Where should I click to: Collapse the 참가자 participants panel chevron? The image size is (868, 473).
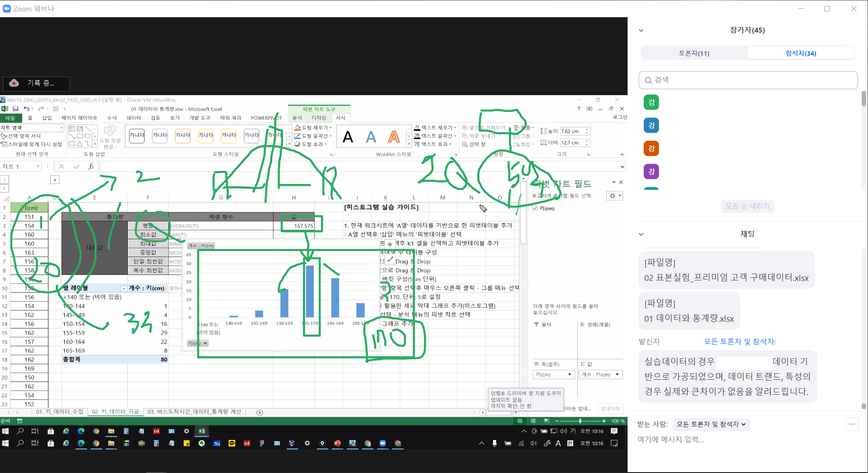(641, 30)
